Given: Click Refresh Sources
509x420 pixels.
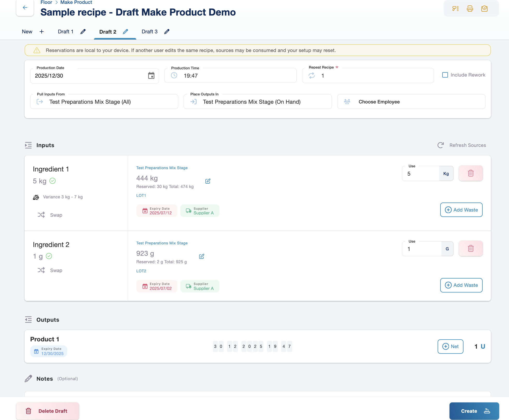Looking at the screenshot, I should pos(462,145).
